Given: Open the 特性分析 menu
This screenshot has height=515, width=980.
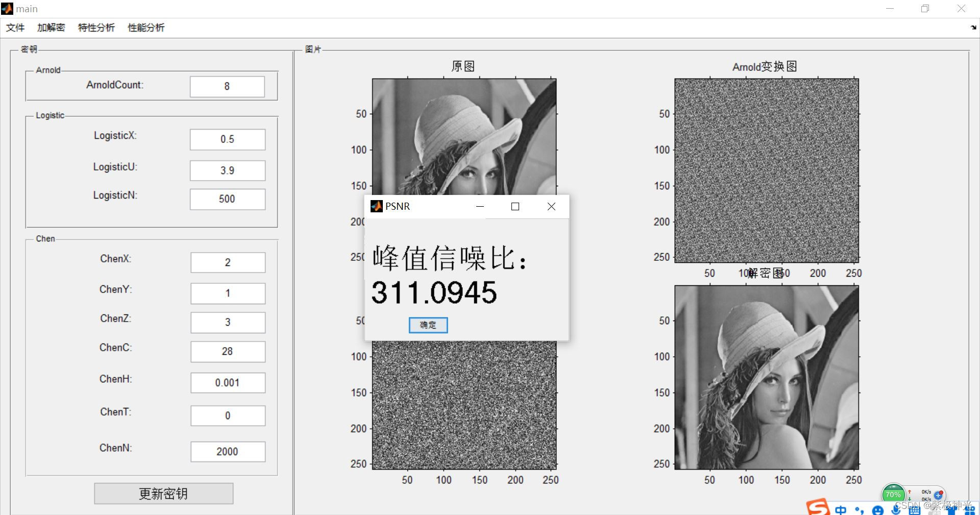Looking at the screenshot, I should (96, 28).
